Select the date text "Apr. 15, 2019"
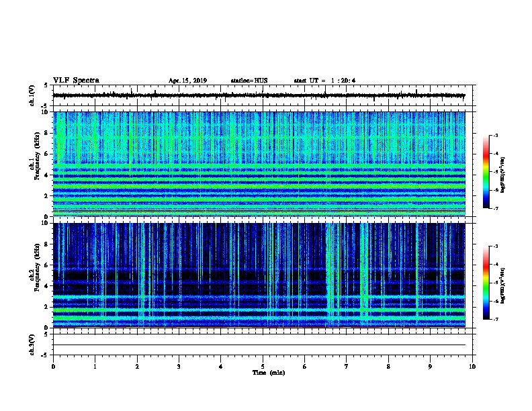532x411 pixels. coord(187,81)
